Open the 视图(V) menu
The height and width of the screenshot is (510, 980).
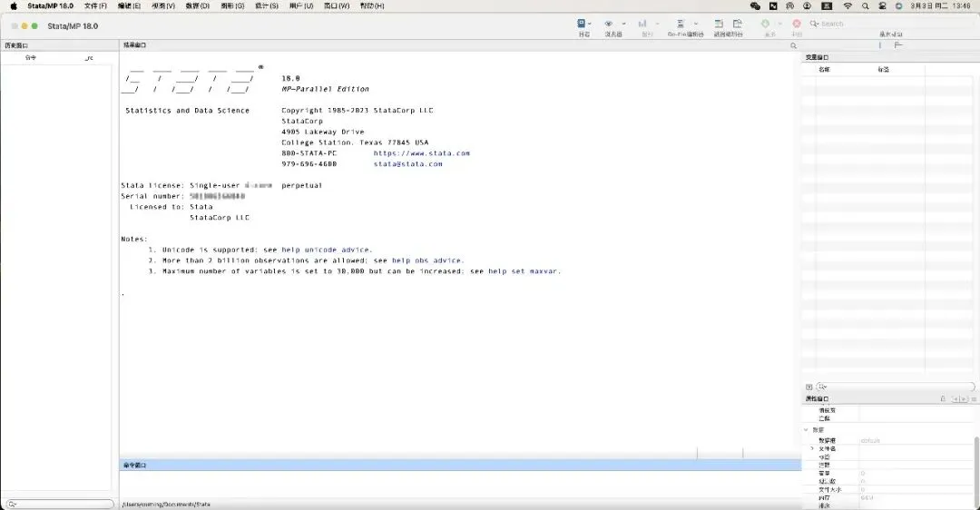point(163,5)
